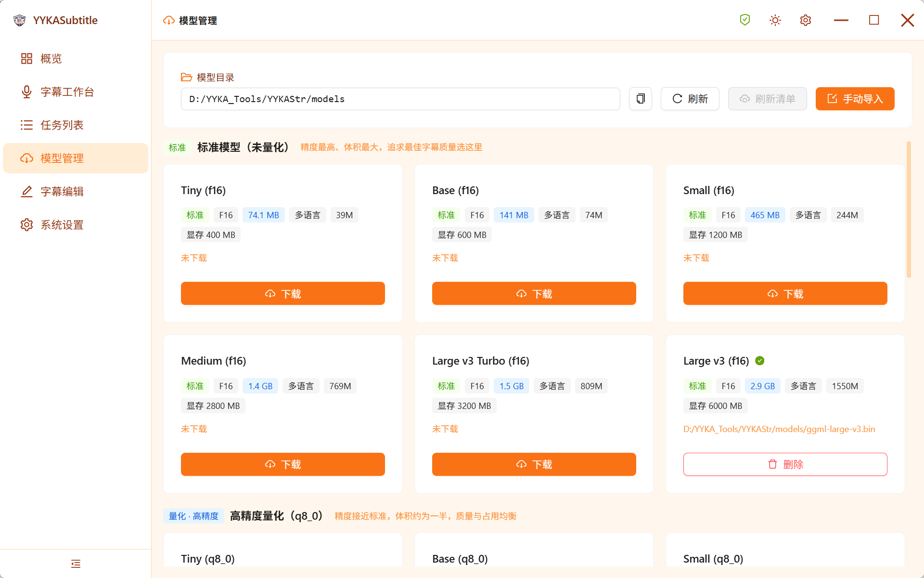Click the folder icon beside 模型目录
The width and height of the screenshot is (924, 578).
pos(186,77)
